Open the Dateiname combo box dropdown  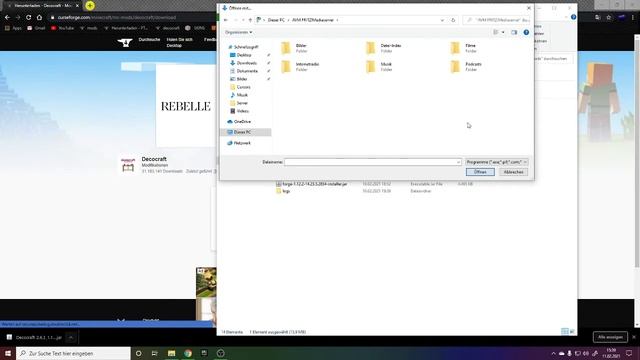(x=458, y=162)
